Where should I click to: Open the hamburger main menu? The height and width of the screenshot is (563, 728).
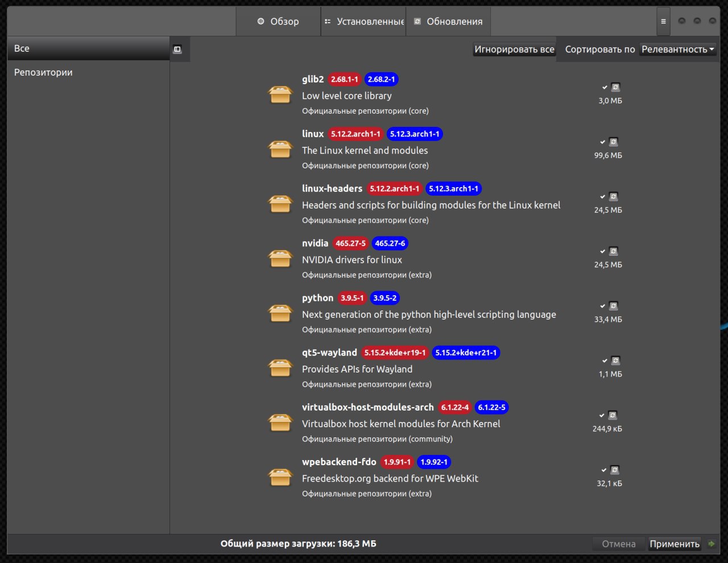click(663, 22)
